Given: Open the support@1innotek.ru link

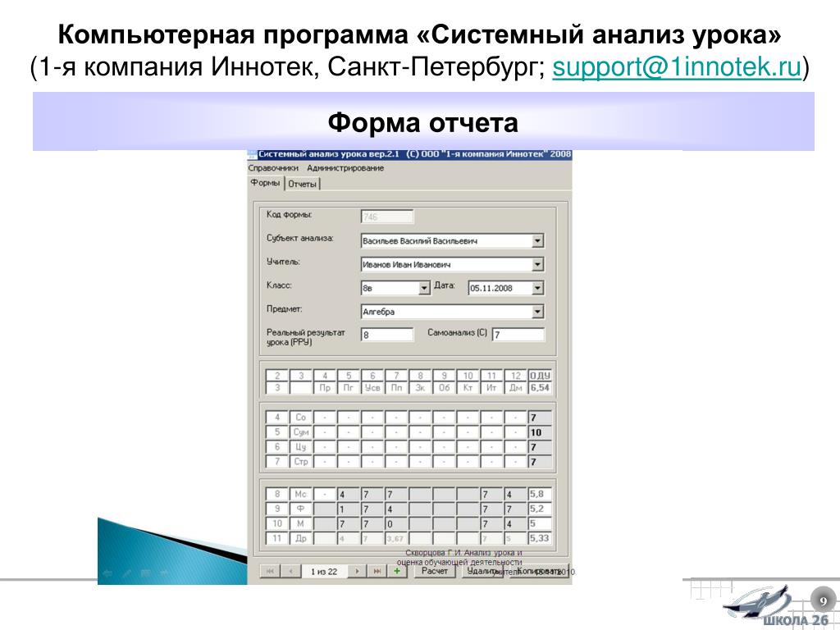Looking at the screenshot, I should point(677,67).
